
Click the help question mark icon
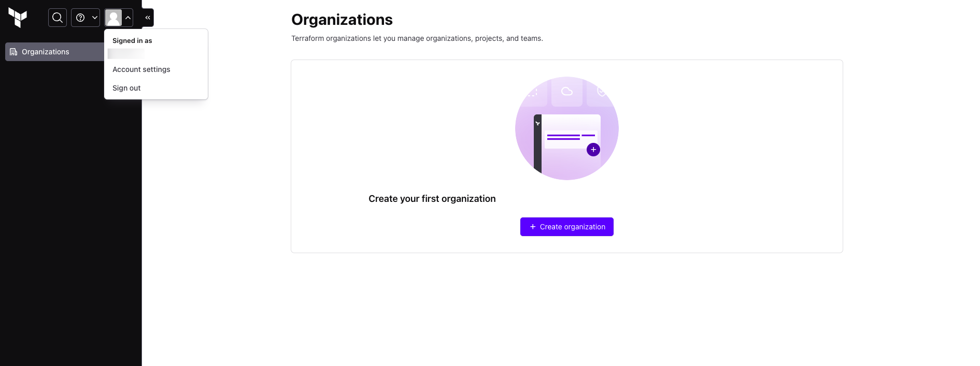click(80, 18)
